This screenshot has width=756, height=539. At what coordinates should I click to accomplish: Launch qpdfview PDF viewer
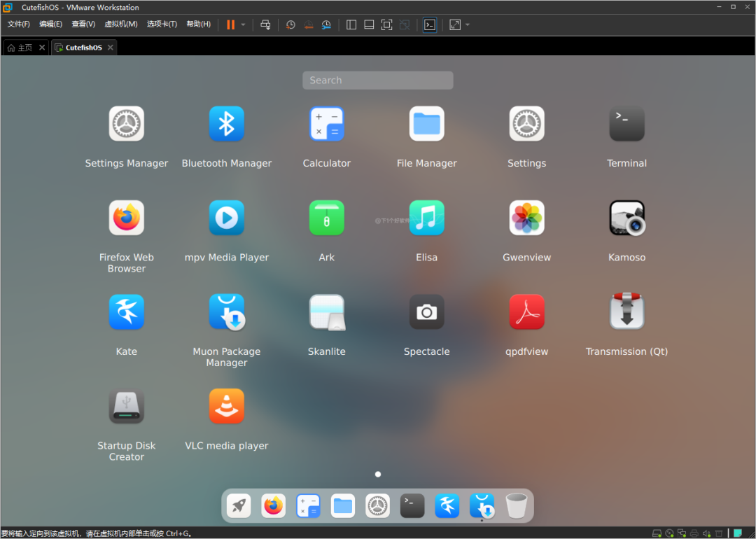click(526, 312)
